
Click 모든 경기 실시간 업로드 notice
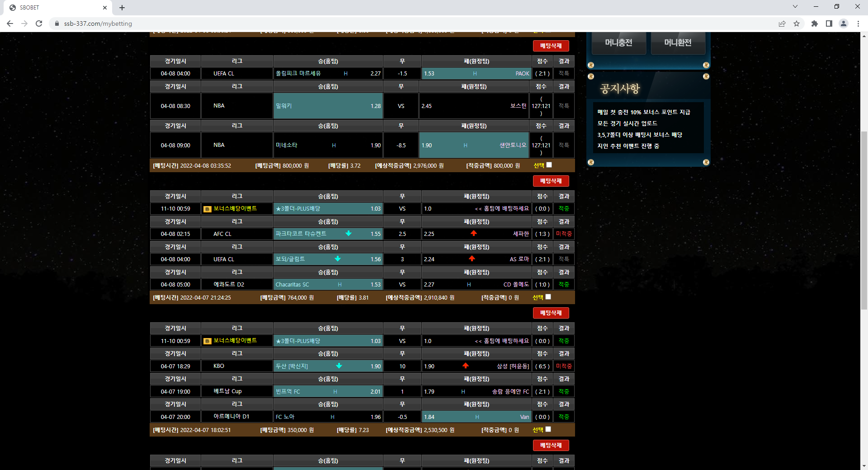point(627,123)
